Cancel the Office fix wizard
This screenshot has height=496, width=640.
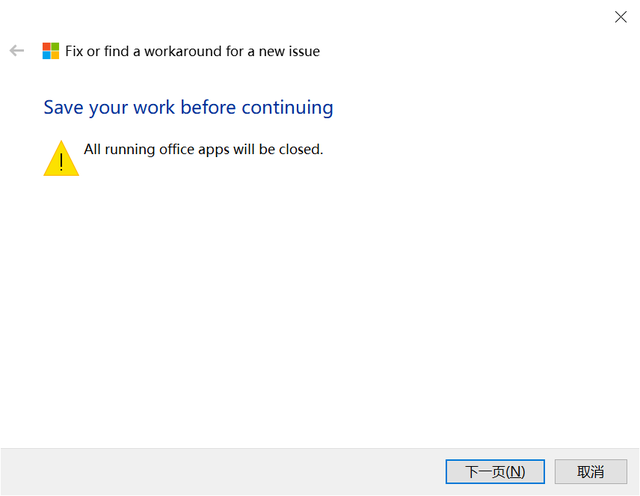[591, 472]
